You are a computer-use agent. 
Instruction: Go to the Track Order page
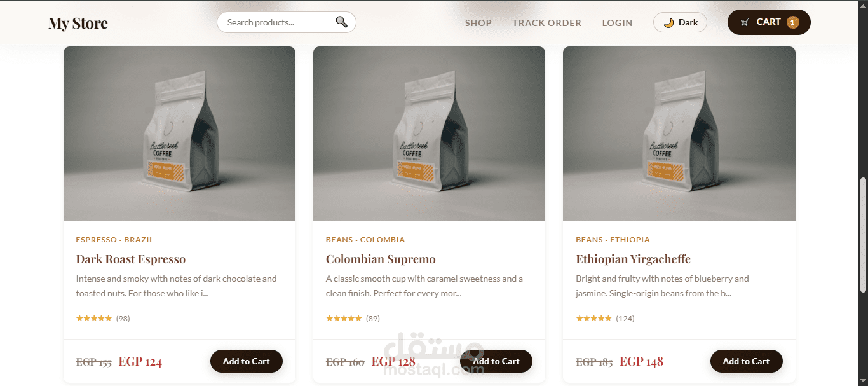[546, 23]
